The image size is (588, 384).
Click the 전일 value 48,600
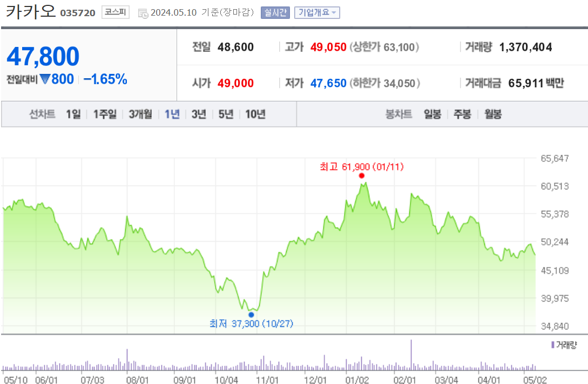[235, 47]
